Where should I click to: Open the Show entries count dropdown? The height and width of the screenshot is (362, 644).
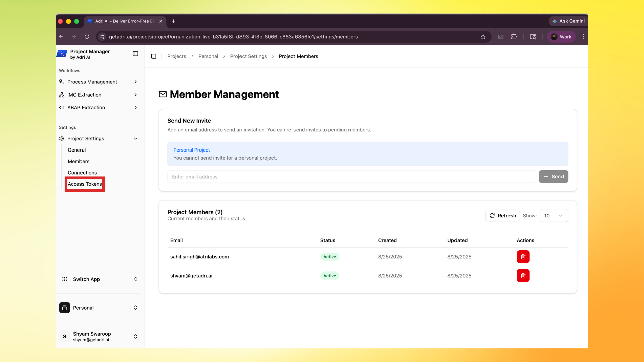point(553,216)
